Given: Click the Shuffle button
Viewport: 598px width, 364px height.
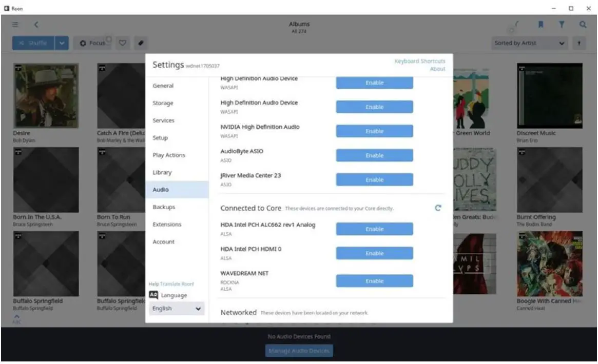Looking at the screenshot, I should point(33,43).
